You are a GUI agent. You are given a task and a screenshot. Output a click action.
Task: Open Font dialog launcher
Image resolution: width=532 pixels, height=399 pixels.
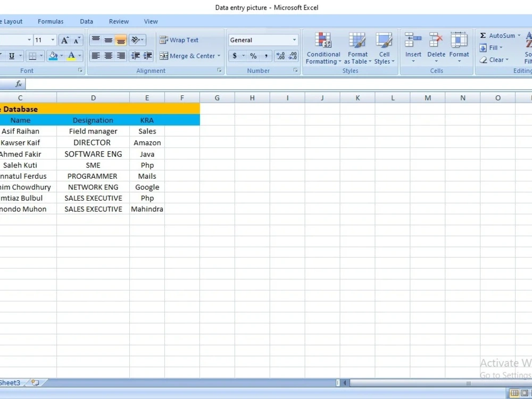[80, 70]
